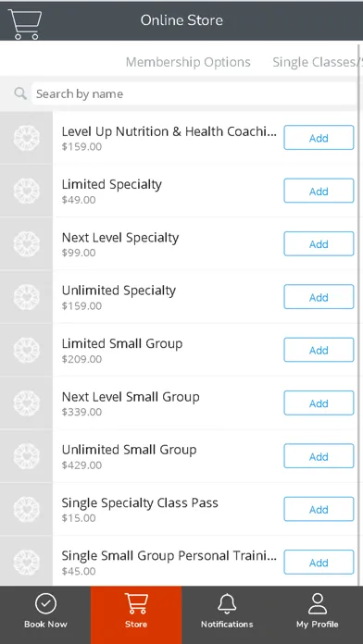Add Next Level Small Group membership
Screen dimensions: 363x644
pos(319,402)
